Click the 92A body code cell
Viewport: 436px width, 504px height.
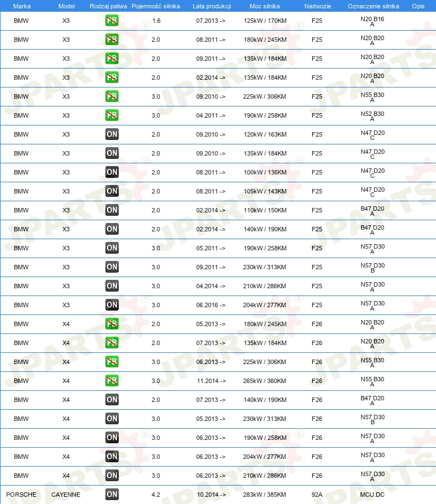coord(317,495)
